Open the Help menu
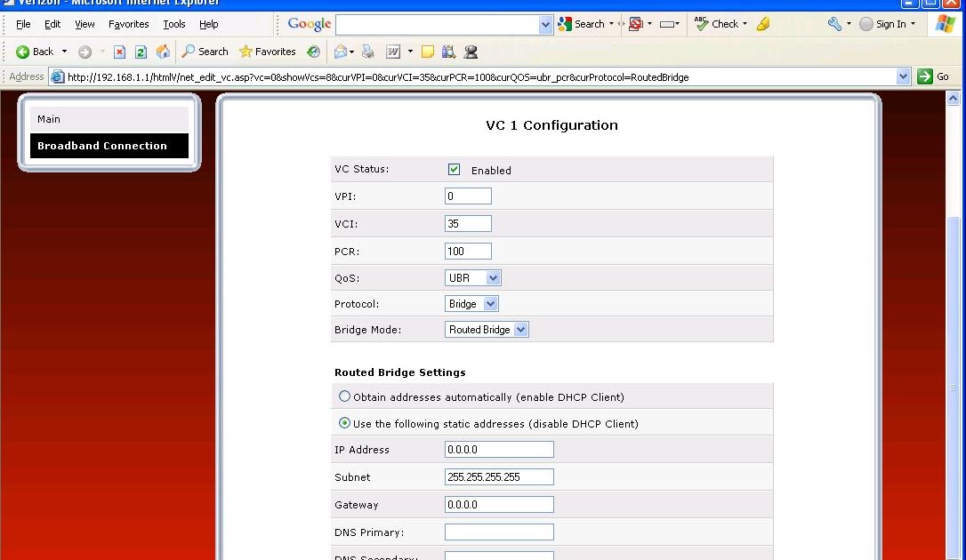 point(208,24)
